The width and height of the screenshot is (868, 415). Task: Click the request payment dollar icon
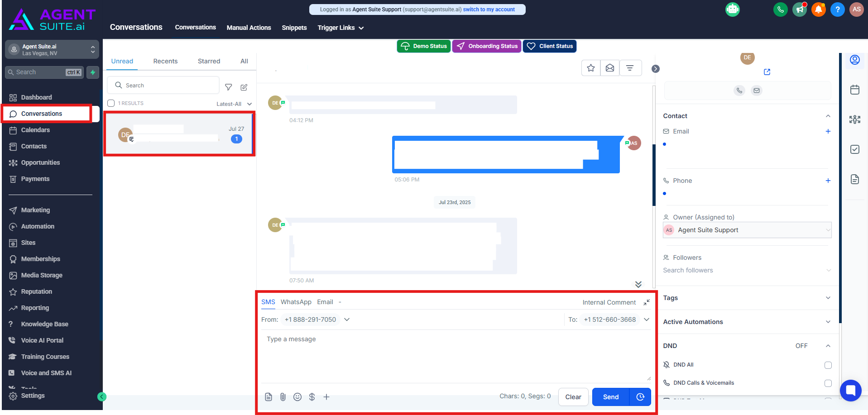click(x=312, y=397)
